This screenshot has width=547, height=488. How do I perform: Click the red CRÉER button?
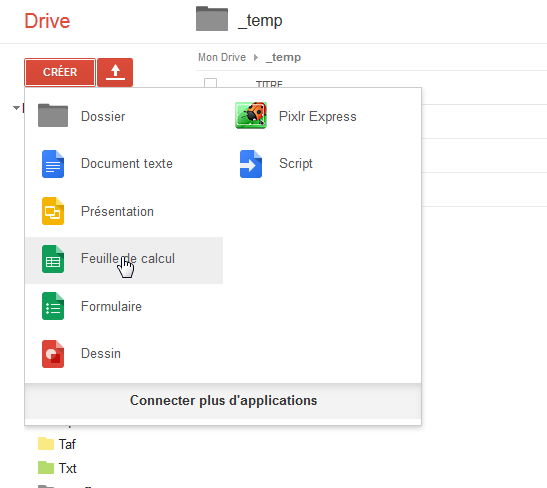pyautogui.click(x=60, y=72)
